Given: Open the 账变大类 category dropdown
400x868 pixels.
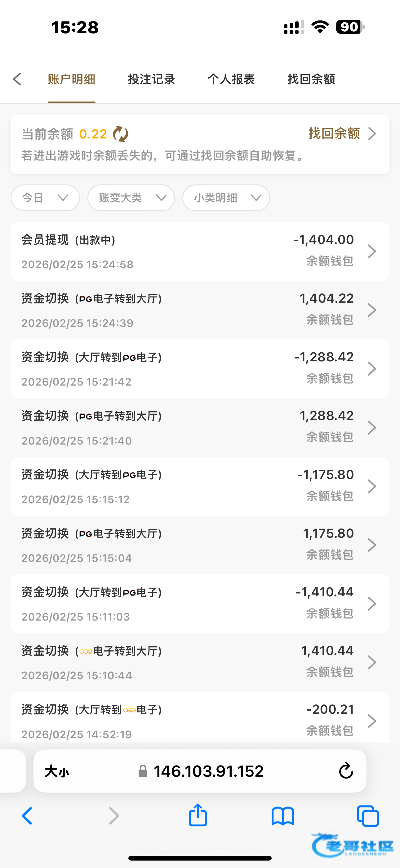Looking at the screenshot, I should [131, 198].
